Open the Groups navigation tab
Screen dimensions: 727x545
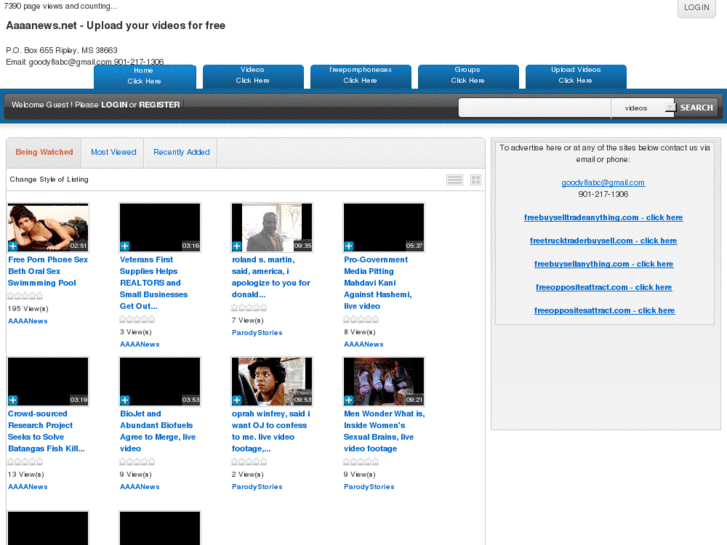coord(468,77)
